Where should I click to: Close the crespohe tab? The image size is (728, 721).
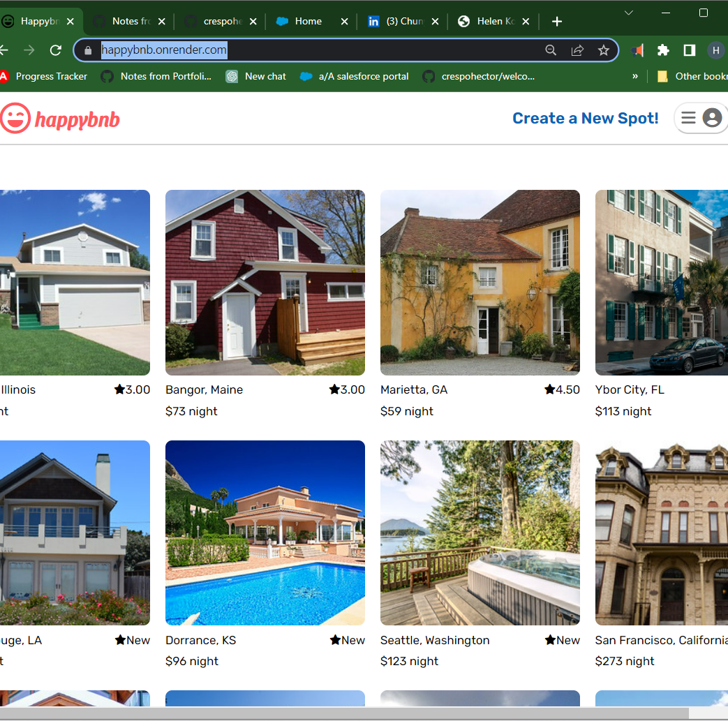pyautogui.click(x=253, y=22)
